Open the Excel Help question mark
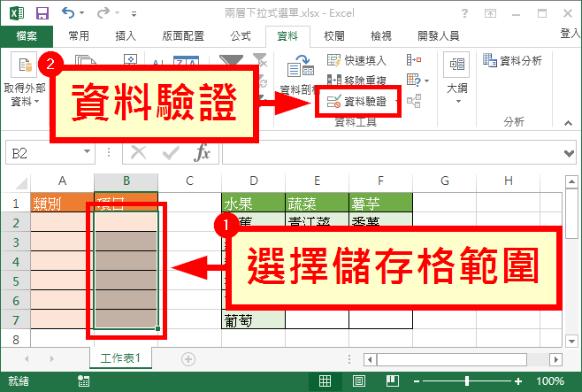This screenshot has height=392, width=582. 464,14
